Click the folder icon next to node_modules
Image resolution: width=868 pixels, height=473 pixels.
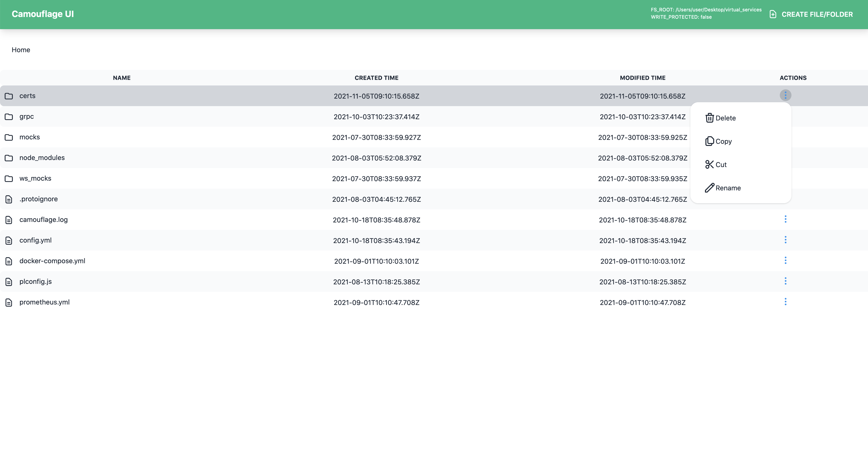(x=9, y=158)
